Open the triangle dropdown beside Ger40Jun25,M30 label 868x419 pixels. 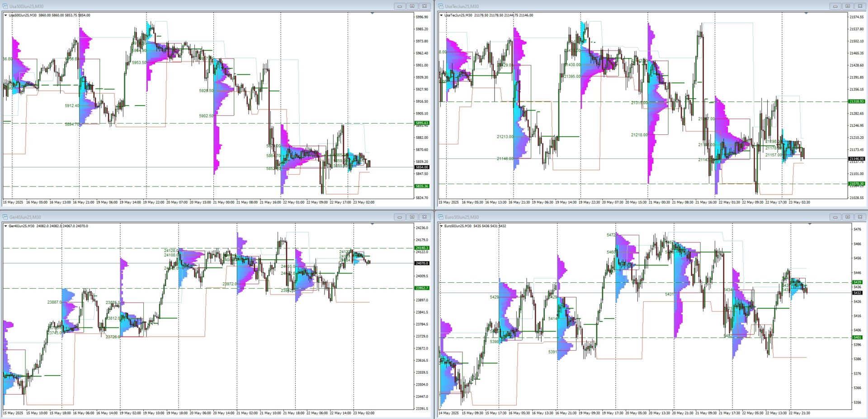pyautogui.click(x=5, y=226)
